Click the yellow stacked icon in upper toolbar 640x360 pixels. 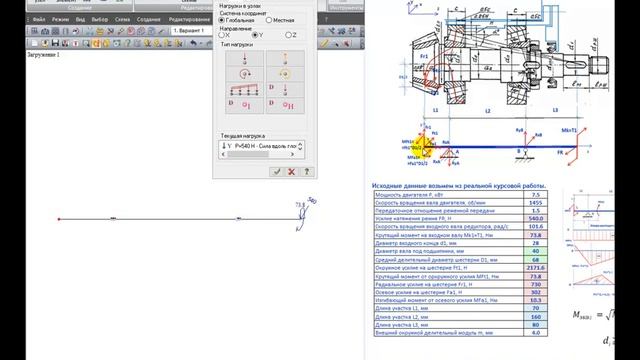click(100, 31)
